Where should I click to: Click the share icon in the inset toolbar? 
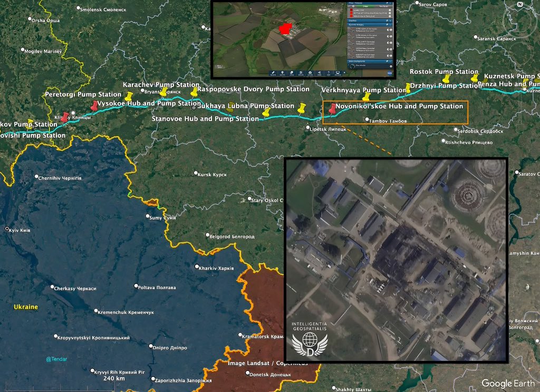coord(319,72)
